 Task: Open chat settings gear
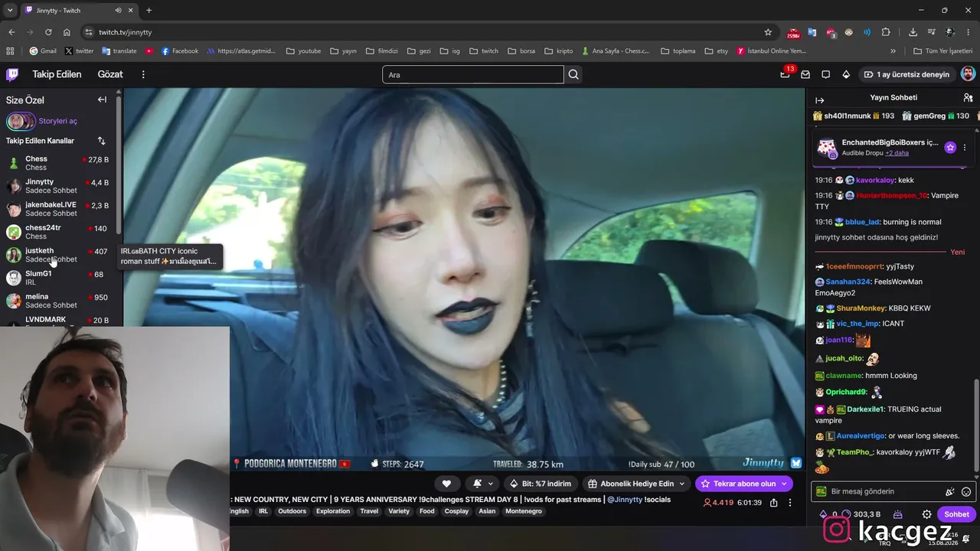click(926, 514)
